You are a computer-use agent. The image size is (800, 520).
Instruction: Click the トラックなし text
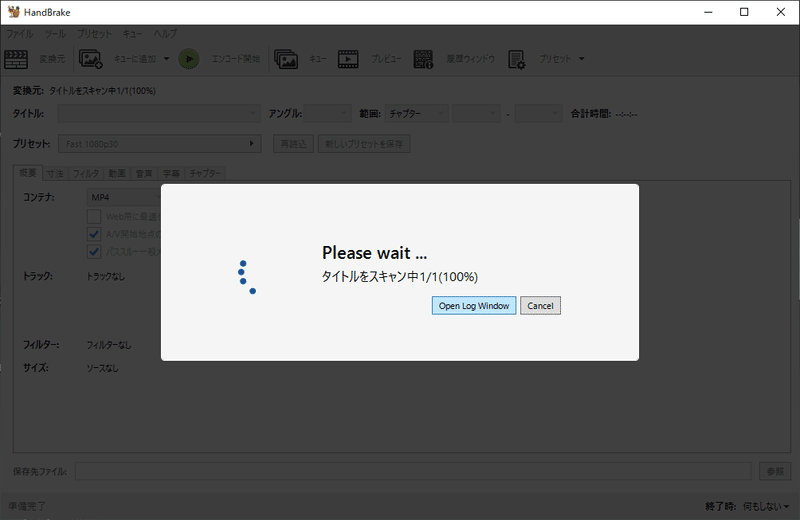[106, 277]
